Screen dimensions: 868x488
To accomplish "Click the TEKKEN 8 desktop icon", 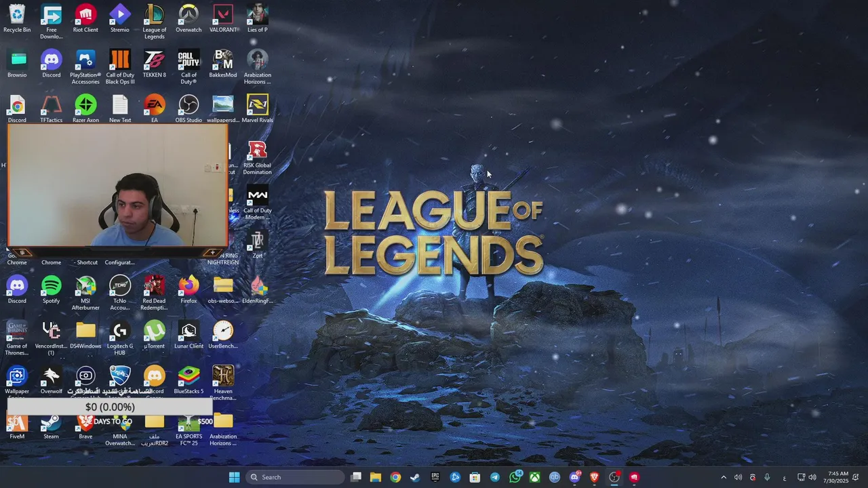I will point(154,64).
